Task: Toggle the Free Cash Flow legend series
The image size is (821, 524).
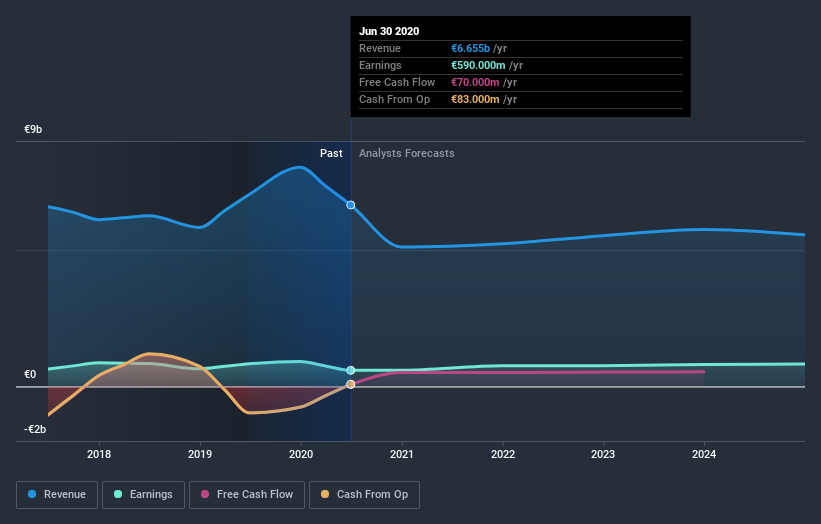Action: 247,495
